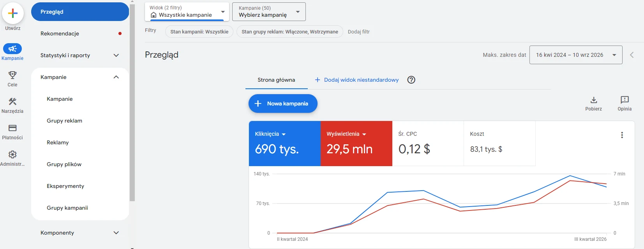
Task: Open Grupy plików in sidebar
Action: click(x=80, y=164)
